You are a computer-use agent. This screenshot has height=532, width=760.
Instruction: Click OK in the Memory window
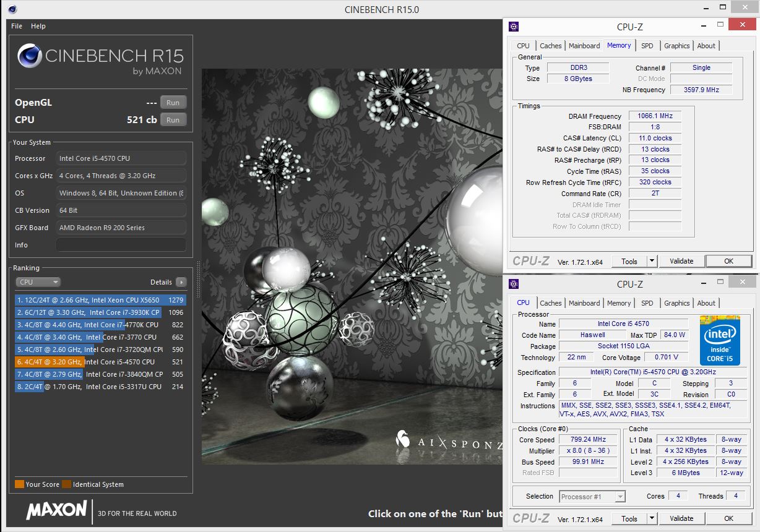click(x=728, y=261)
